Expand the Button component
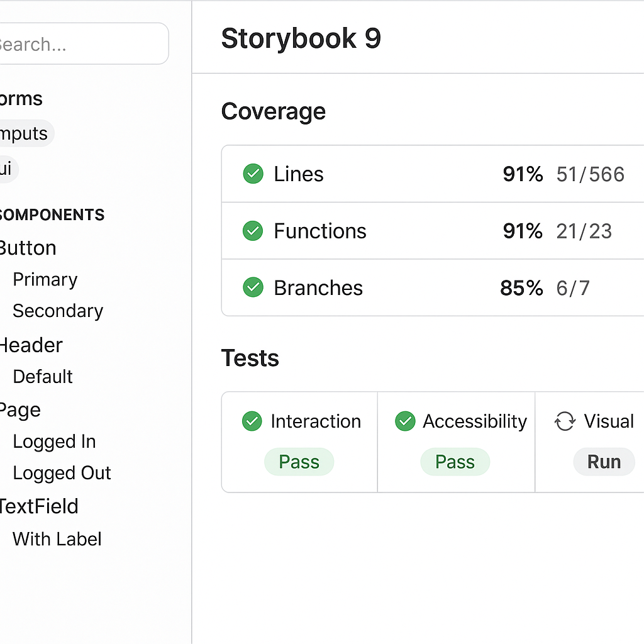The width and height of the screenshot is (644, 644). [28, 248]
